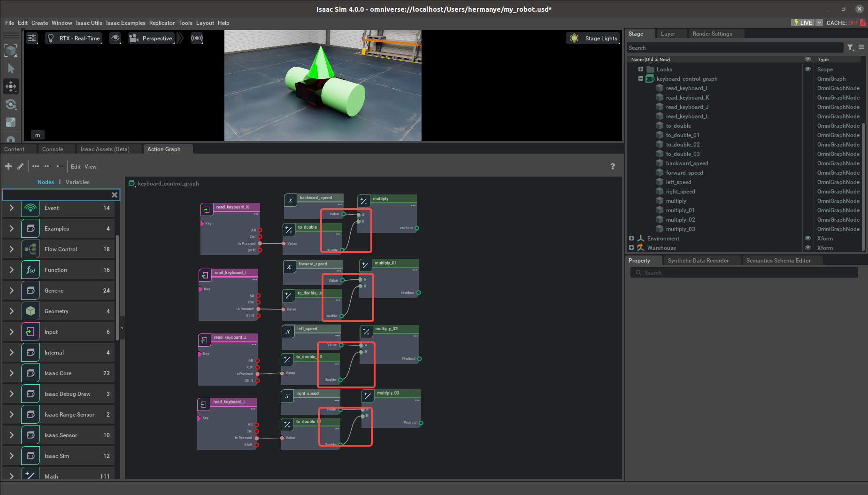Screen dimensions: 868x495
Task: Click the RTX Real-Time renderer lightbulb icon
Action: coord(51,38)
